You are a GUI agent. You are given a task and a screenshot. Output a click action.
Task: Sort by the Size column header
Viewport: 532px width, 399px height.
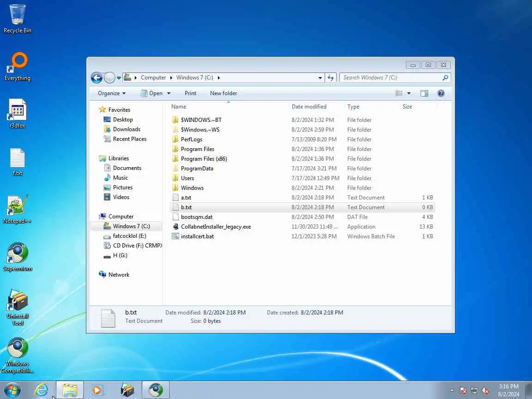(x=419, y=107)
